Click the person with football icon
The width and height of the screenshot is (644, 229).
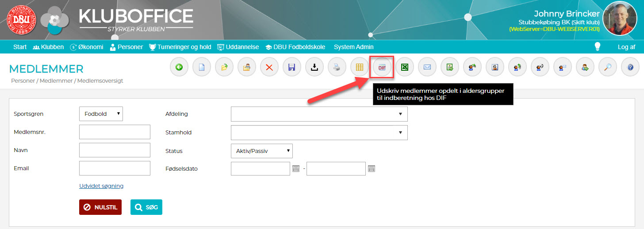point(540,68)
